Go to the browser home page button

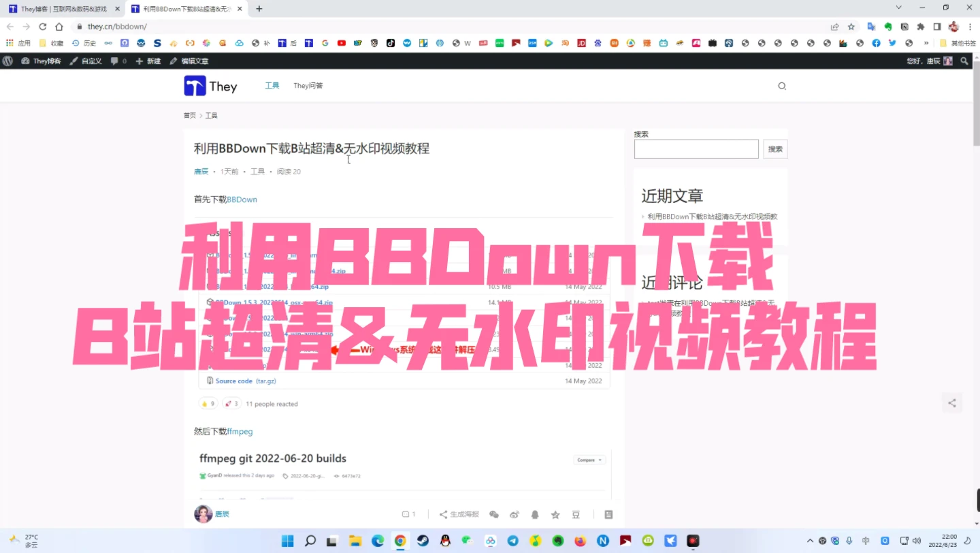(x=59, y=27)
